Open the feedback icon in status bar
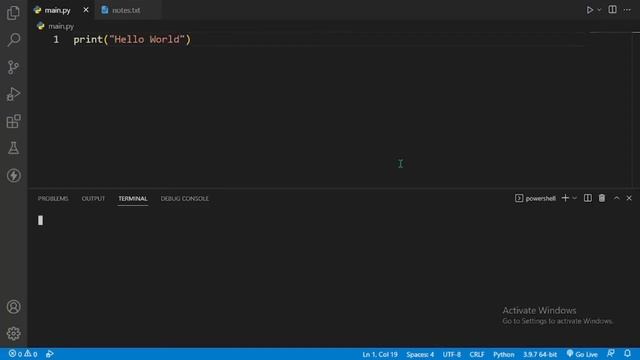Viewport: 640px width, 360px height. click(x=611, y=353)
